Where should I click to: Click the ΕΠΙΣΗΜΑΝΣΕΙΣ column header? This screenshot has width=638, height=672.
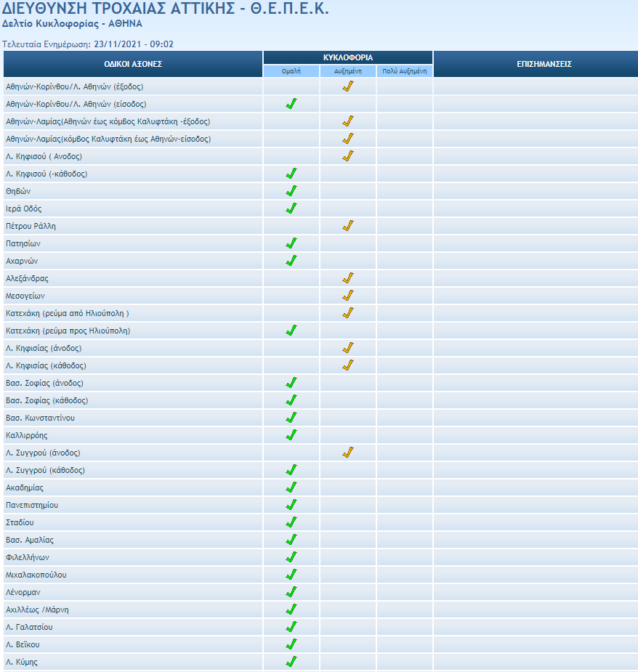[535, 64]
